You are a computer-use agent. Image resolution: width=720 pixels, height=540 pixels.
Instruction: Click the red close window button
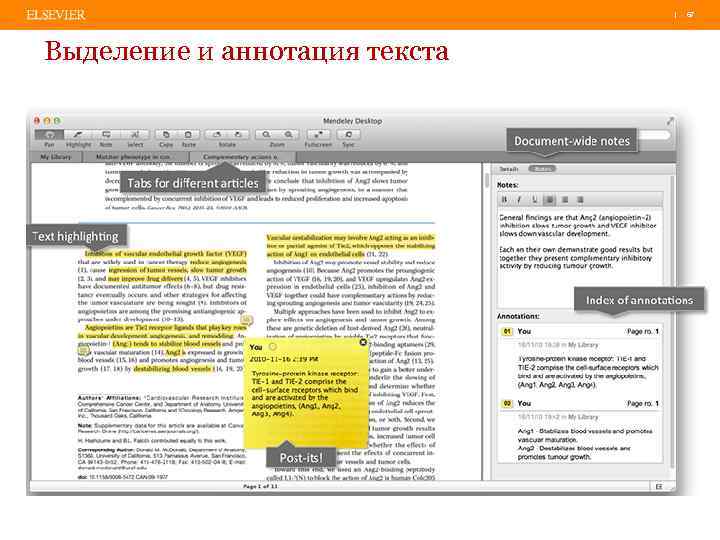37,121
